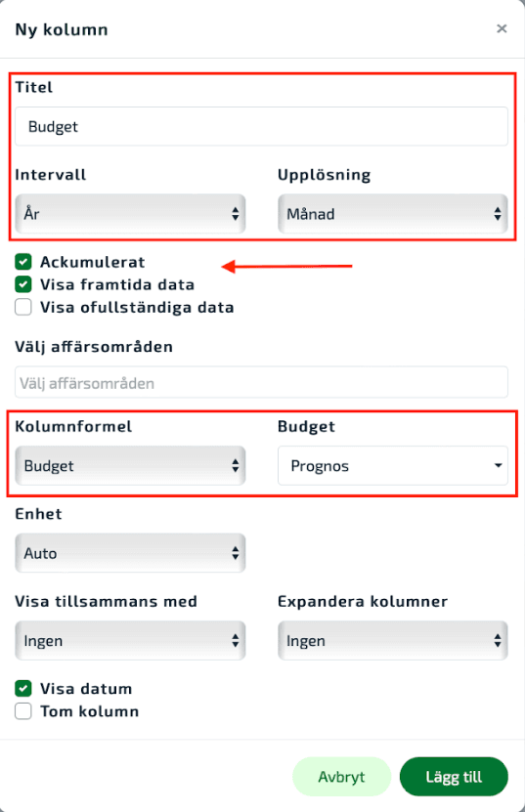Open the Intervall dropdown showing År
The width and height of the screenshot is (525, 812).
click(x=130, y=213)
